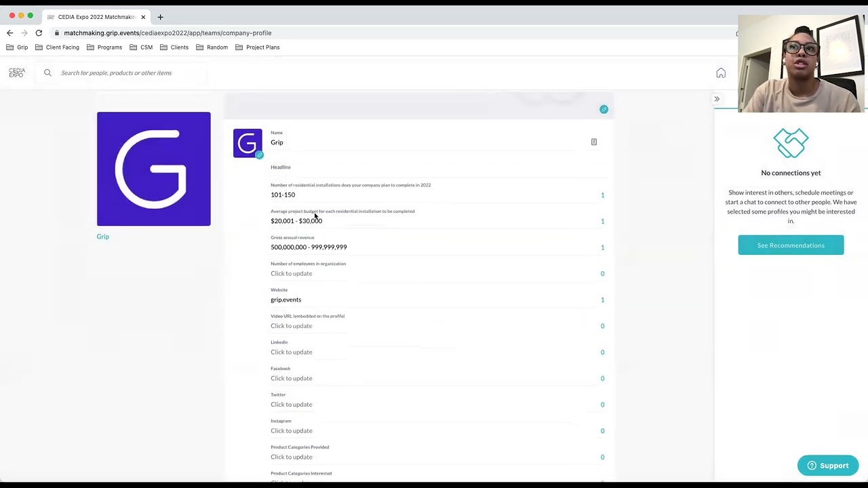Collapse the side panel with double chevron
The height and width of the screenshot is (488, 868).
(717, 99)
